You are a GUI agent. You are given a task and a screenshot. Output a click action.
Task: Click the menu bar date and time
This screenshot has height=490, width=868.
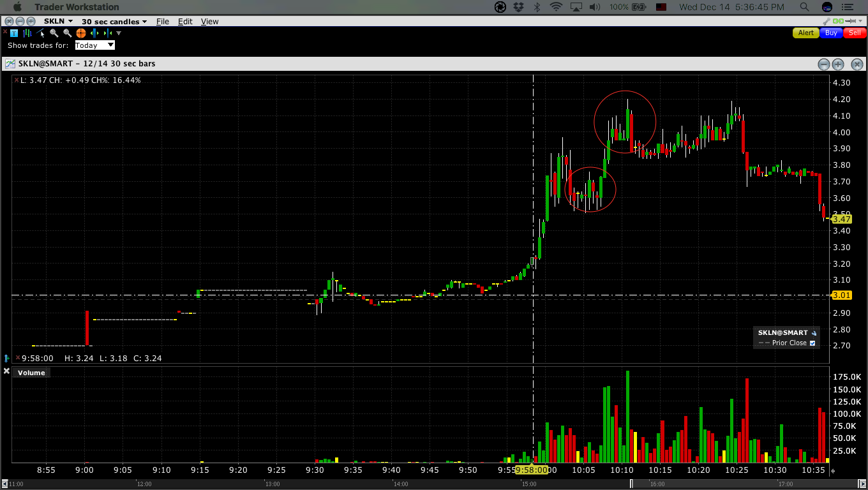[x=732, y=7]
